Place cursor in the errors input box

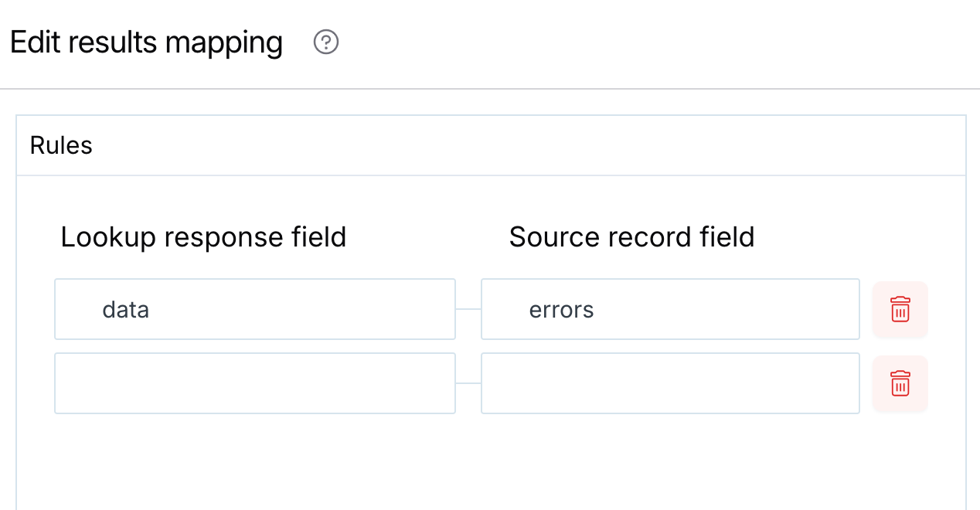[561, 309]
